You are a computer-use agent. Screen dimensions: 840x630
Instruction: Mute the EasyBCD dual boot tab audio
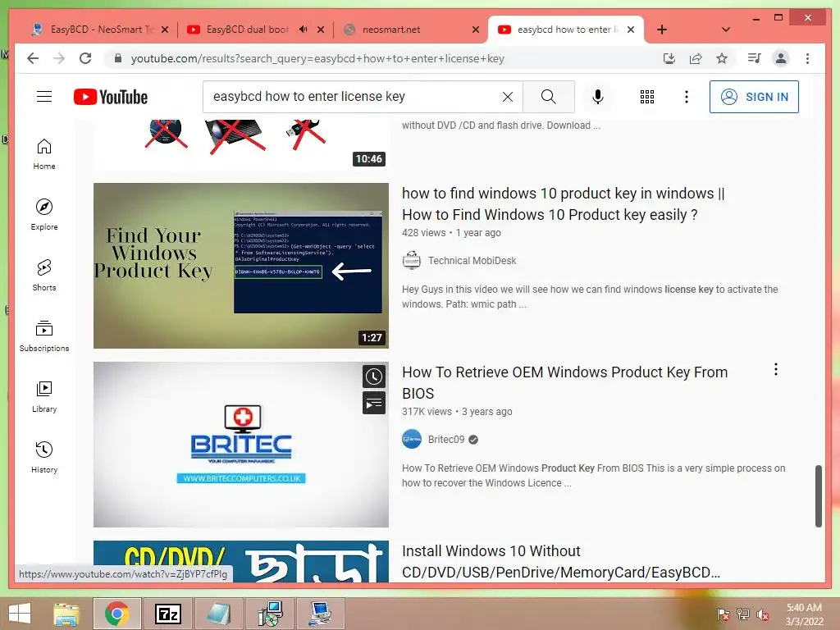pos(304,30)
